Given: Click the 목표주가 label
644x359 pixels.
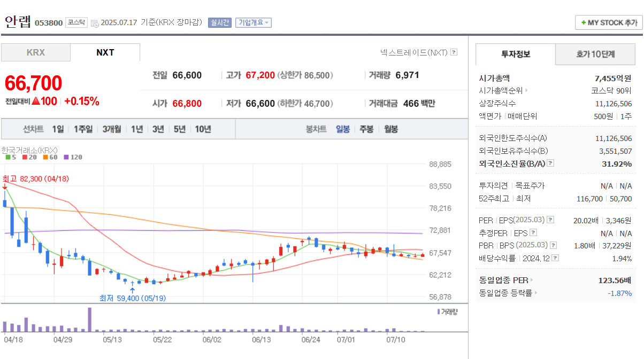Looking at the screenshot, I should coord(529,186).
